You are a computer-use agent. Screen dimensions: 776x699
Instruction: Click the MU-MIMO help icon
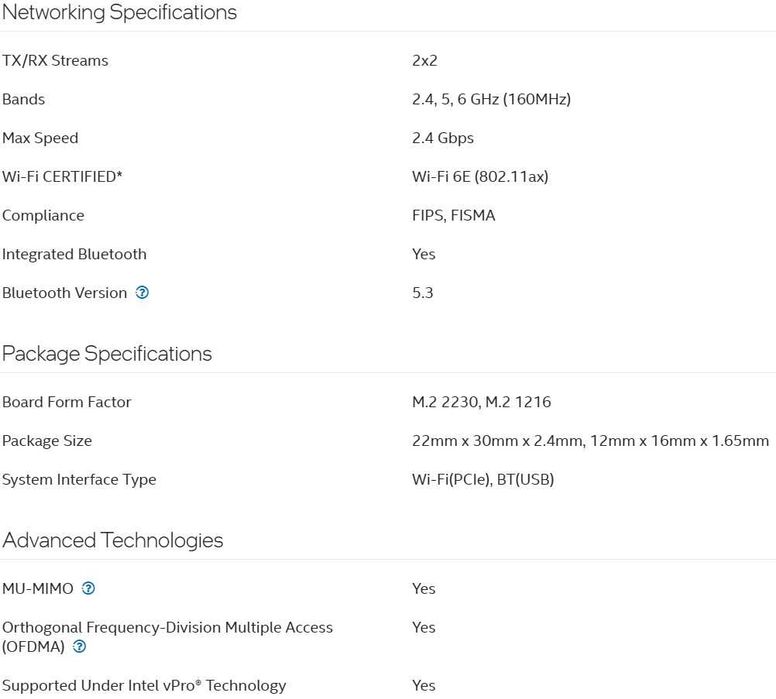point(88,589)
